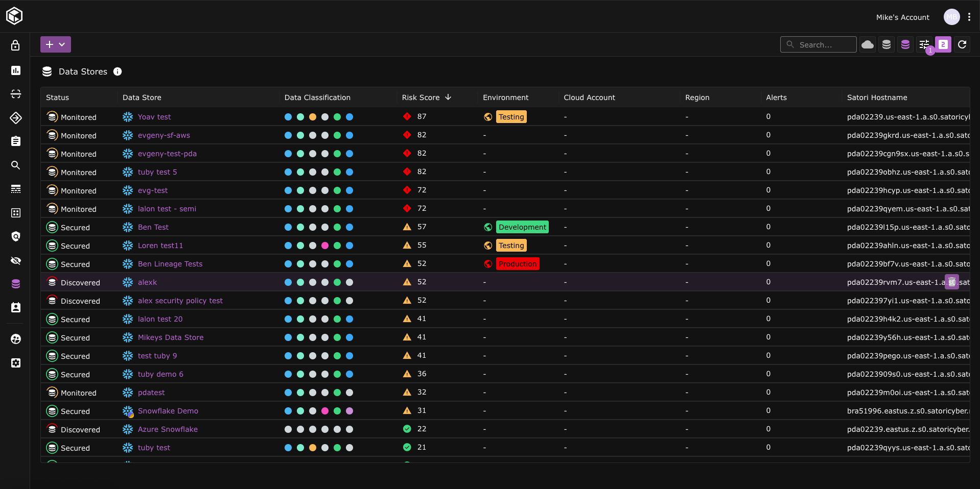
Task: Toggle the cloud filter button
Action: 867,44
